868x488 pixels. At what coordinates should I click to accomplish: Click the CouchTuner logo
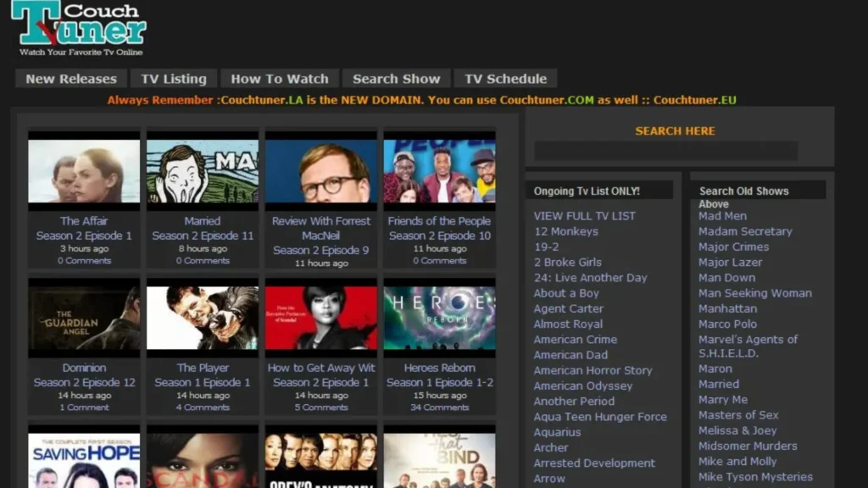coord(76,30)
